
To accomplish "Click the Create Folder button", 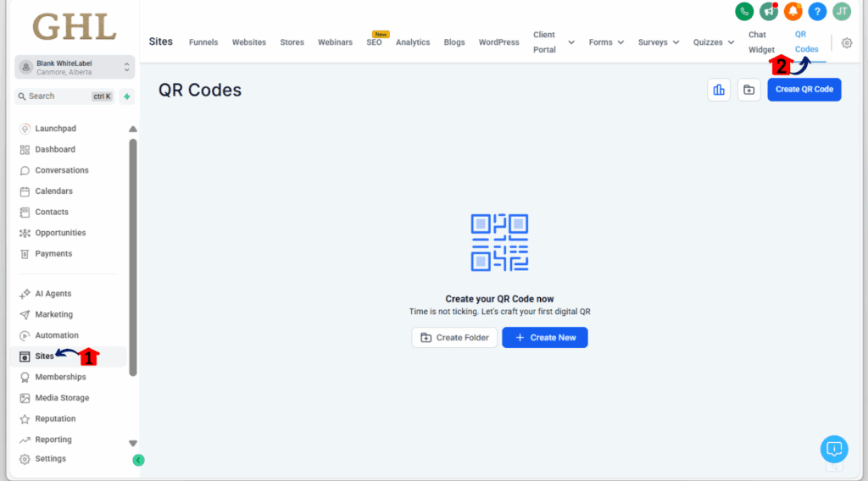I will (x=454, y=338).
